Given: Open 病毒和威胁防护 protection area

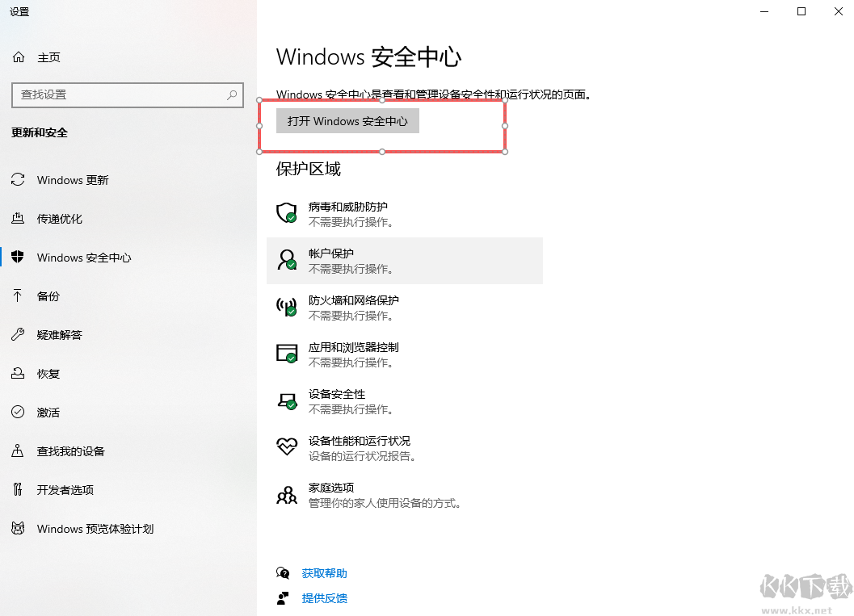Looking at the screenshot, I should [x=405, y=214].
